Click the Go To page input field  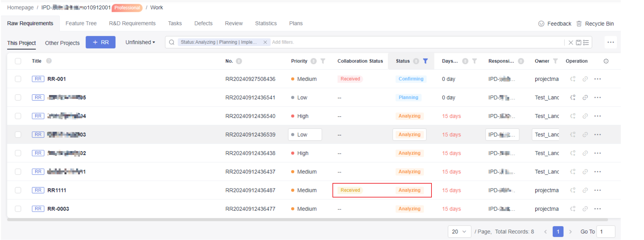tap(605, 232)
